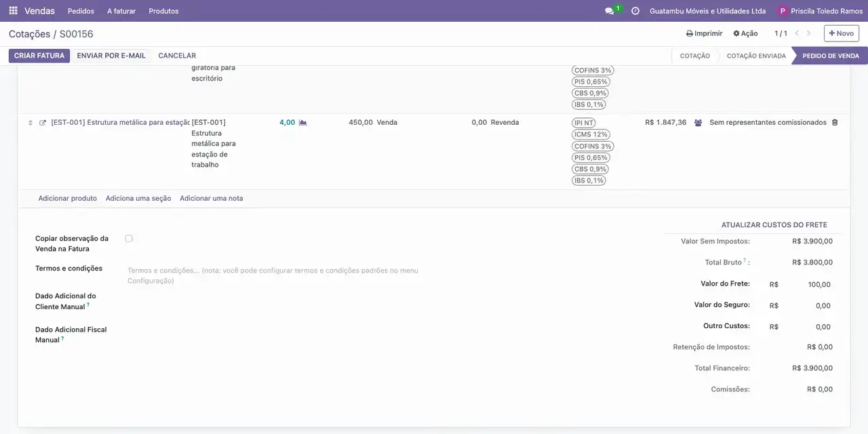The width and height of the screenshot is (868, 434).
Task: Open the apps grid menu icon
Action: point(13,11)
